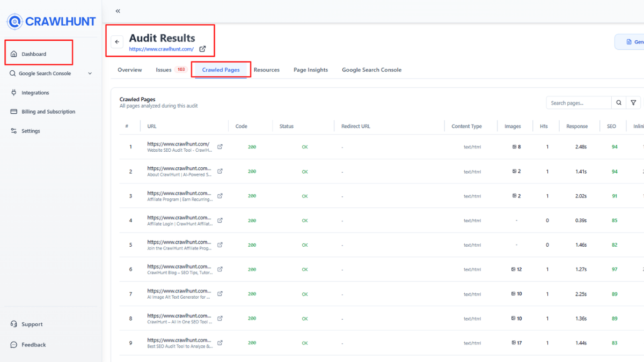This screenshot has height=362, width=644.
Task: Open row 2 About CrawlHunt external link icon
Action: 220,171
